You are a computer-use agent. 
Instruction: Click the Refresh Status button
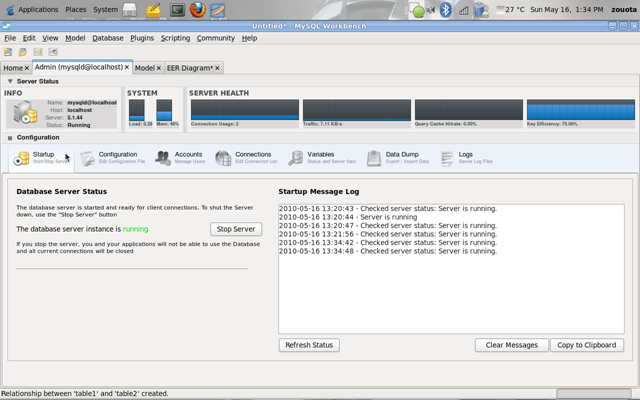309,345
